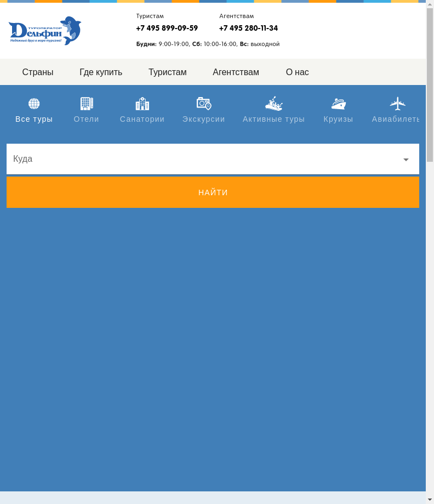Switch to the Санатории tab label
434x504 pixels.
tap(142, 119)
